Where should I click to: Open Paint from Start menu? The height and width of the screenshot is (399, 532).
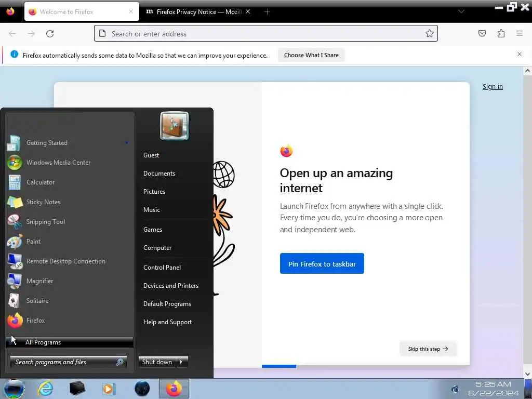click(x=70, y=241)
